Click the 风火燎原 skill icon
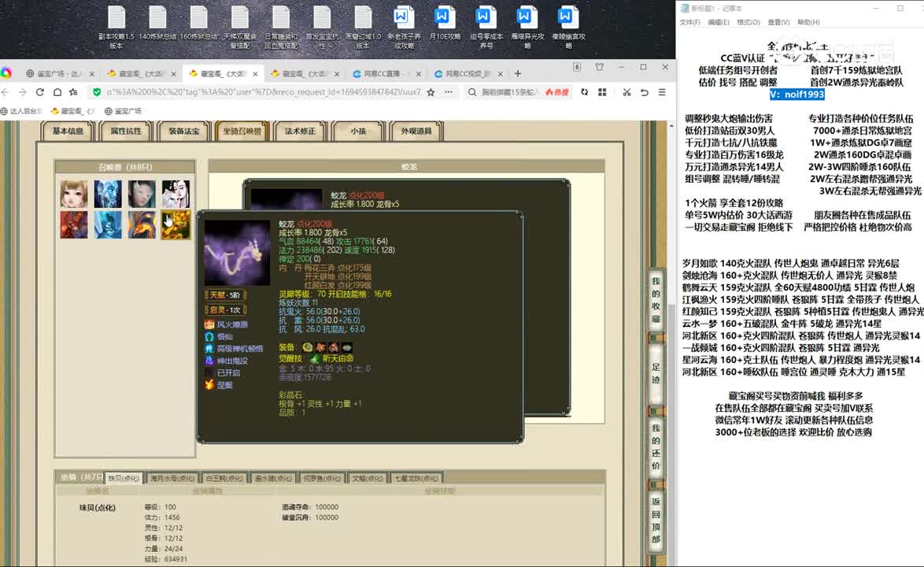Viewport: 924px width, 567px height. (x=209, y=324)
